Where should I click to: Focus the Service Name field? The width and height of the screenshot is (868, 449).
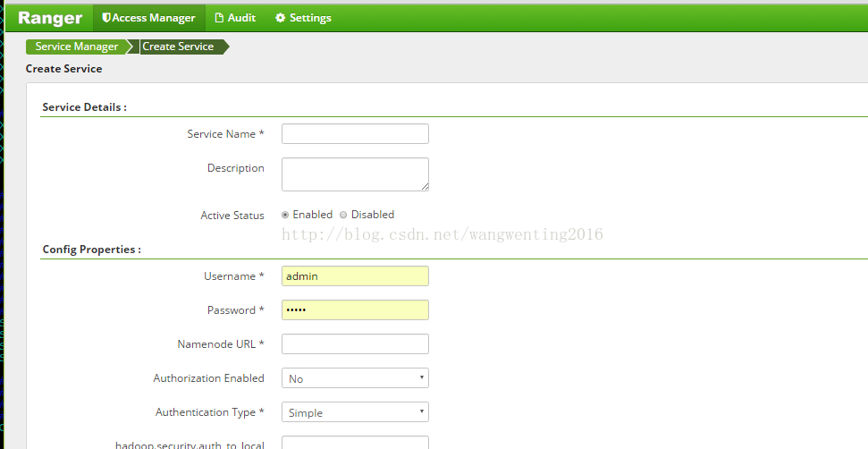pos(355,134)
